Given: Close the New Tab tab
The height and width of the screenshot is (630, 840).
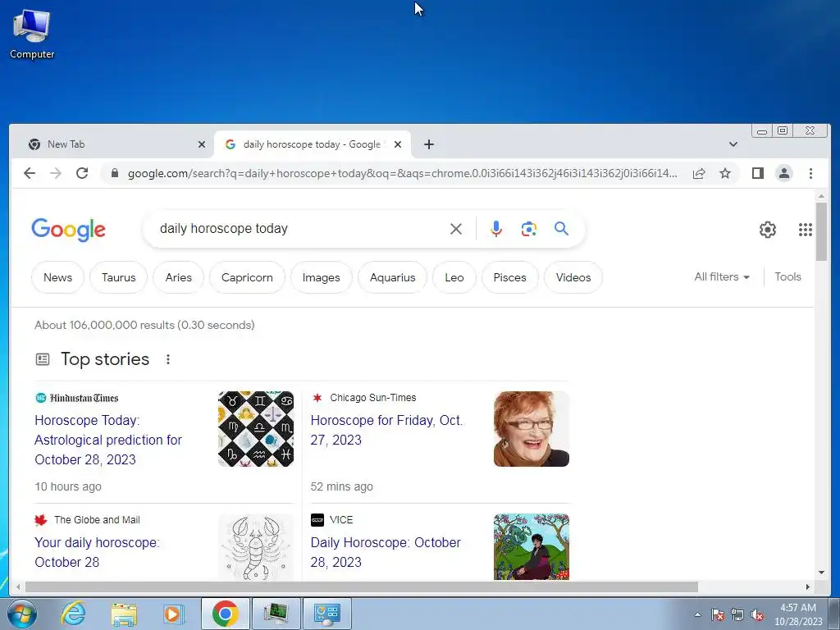Looking at the screenshot, I should click(202, 144).
